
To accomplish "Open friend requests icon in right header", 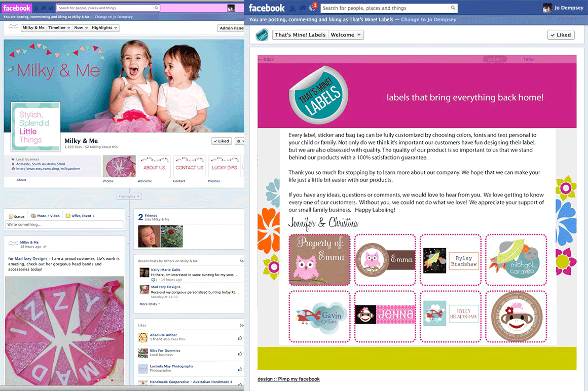I will (x=293, y=8).
